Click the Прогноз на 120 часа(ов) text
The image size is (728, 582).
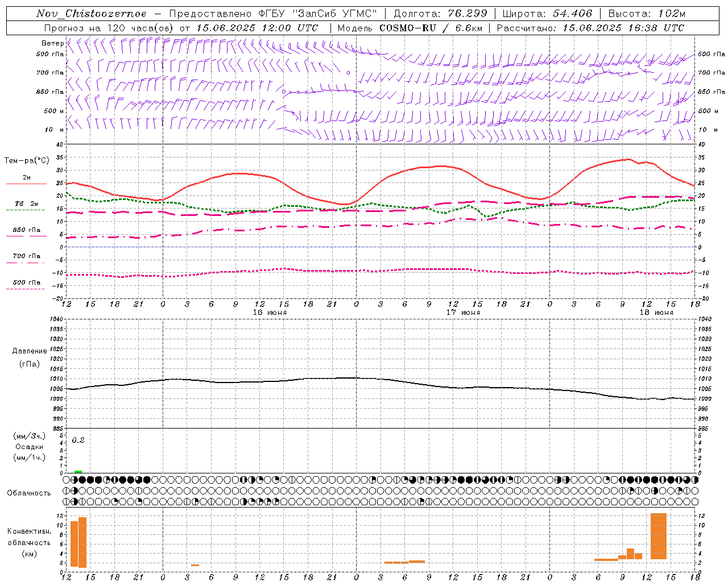click(x=110, y=28)
